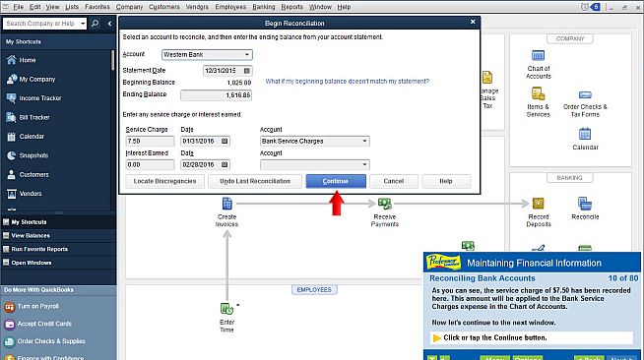644x360 pixels.
Task: Click the Ending Balance field
Action: coord(216,95)
